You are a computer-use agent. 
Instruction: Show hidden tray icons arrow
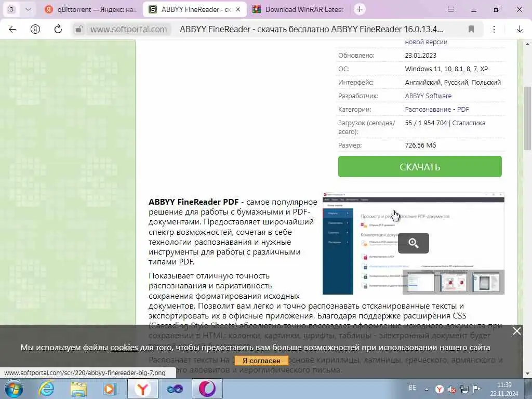(427, 390)
